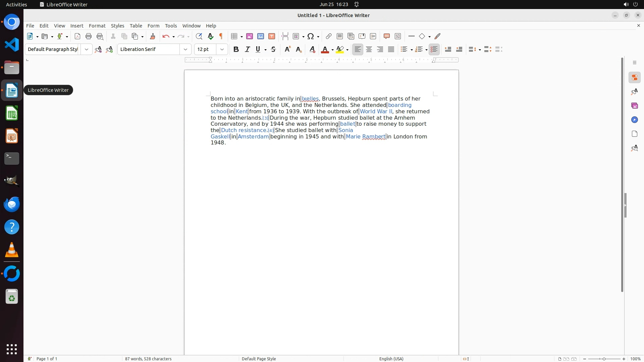
Task: Open the sidebar Gallery panel
Action: coord(634,106)
